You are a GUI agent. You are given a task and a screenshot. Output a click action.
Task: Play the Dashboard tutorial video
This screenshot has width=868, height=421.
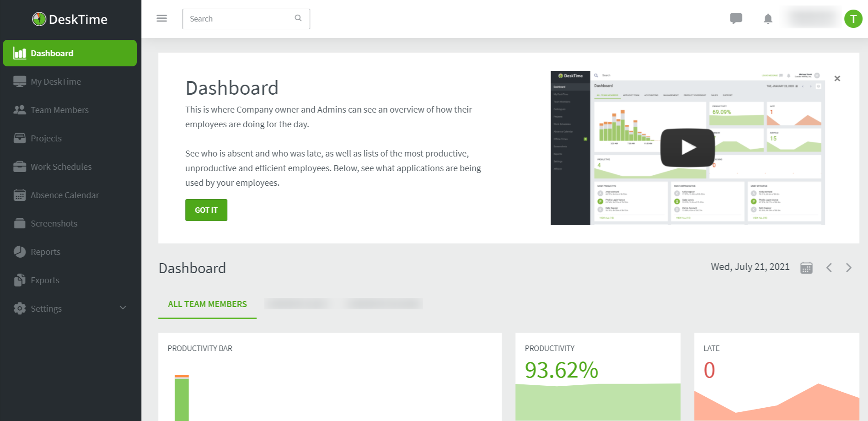point(688,147)
